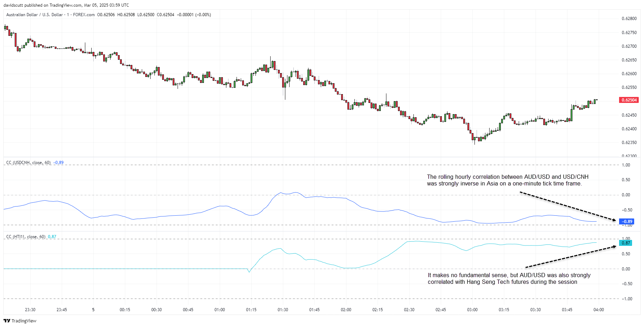Click the red current price label 0.62504

click(x=629, y=100)
